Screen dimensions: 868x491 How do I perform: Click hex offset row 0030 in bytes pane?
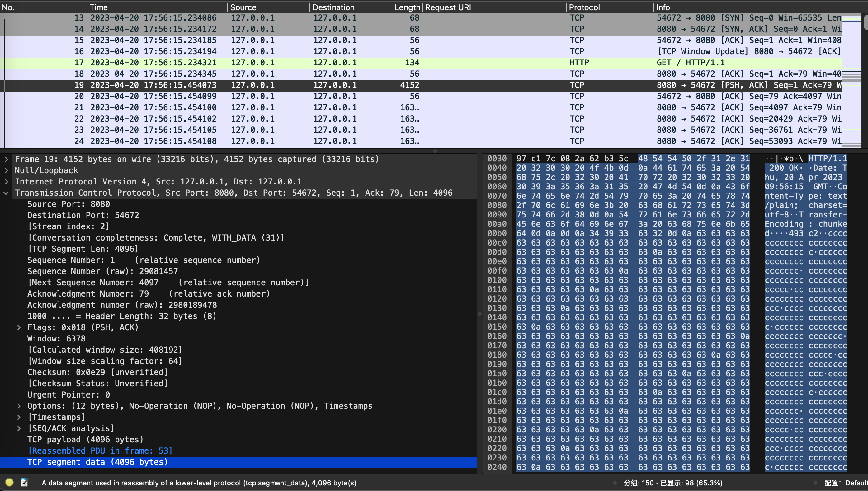coord(497,159)
